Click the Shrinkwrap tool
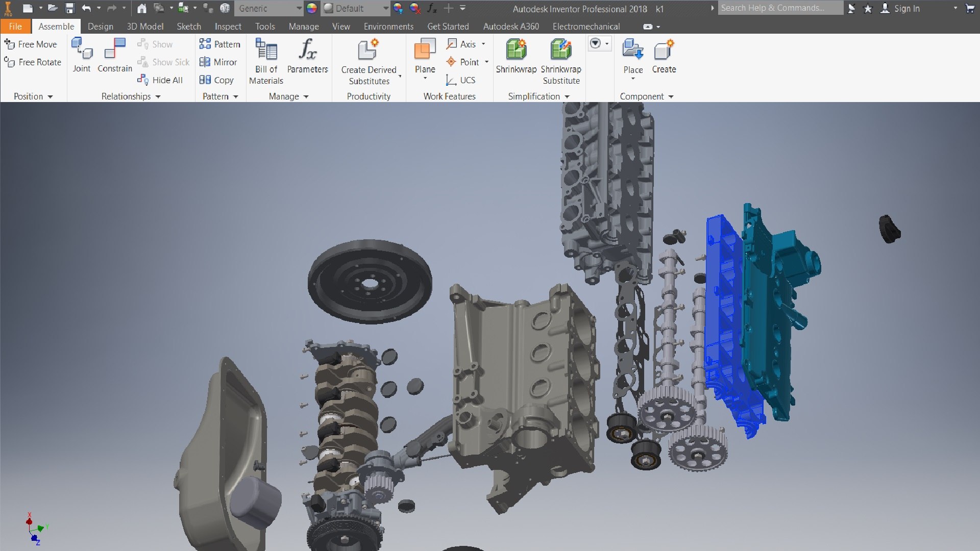 (516, 56)
